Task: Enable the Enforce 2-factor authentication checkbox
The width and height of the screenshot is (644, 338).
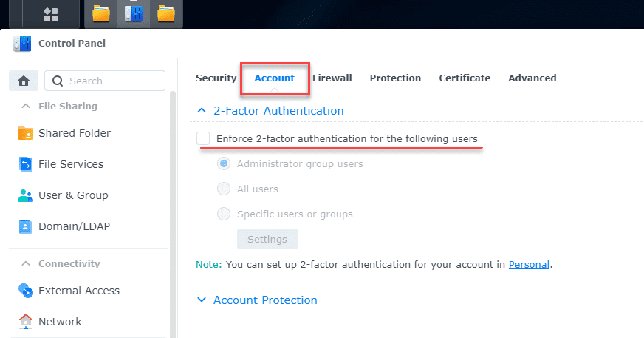Action: (203, 138)
